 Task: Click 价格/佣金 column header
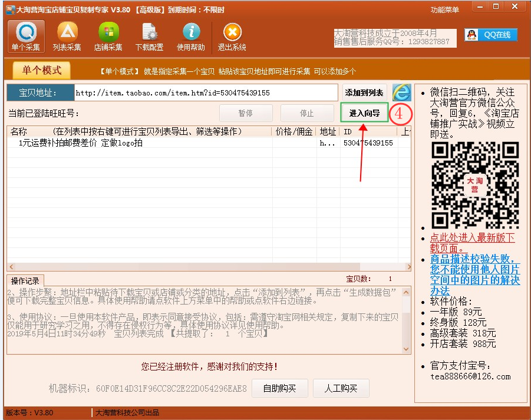(294, 131)
